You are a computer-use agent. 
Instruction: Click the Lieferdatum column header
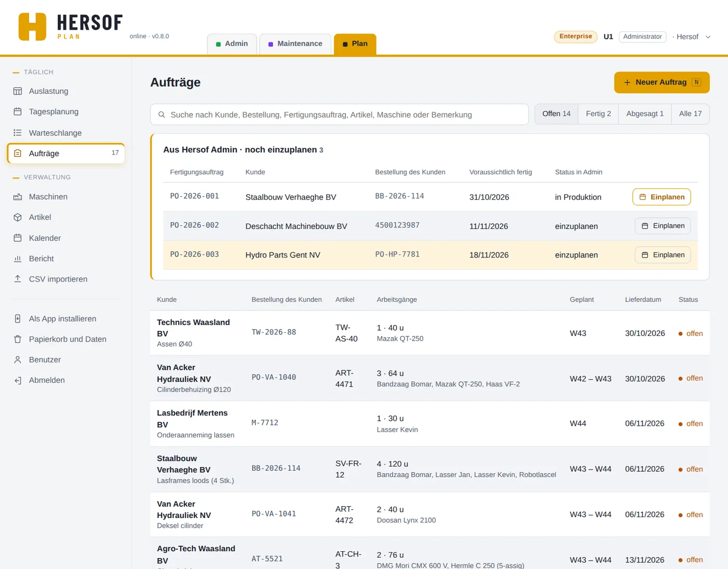pos(643,300)
